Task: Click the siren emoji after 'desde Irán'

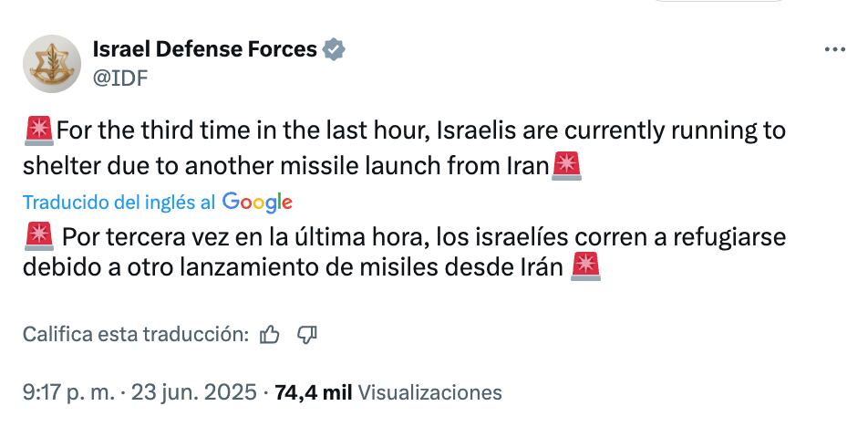Action: pos(584,267)
